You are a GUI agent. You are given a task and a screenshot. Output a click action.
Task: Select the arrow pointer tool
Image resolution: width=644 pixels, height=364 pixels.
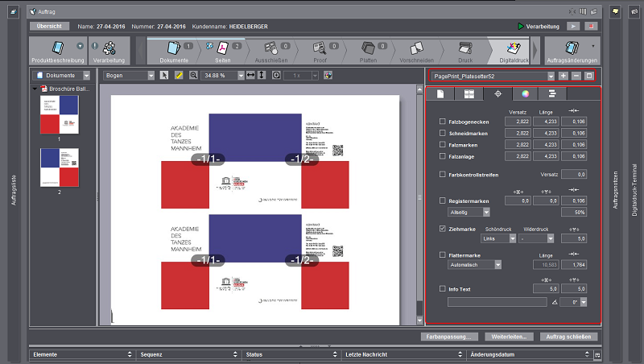pos(165,75)
